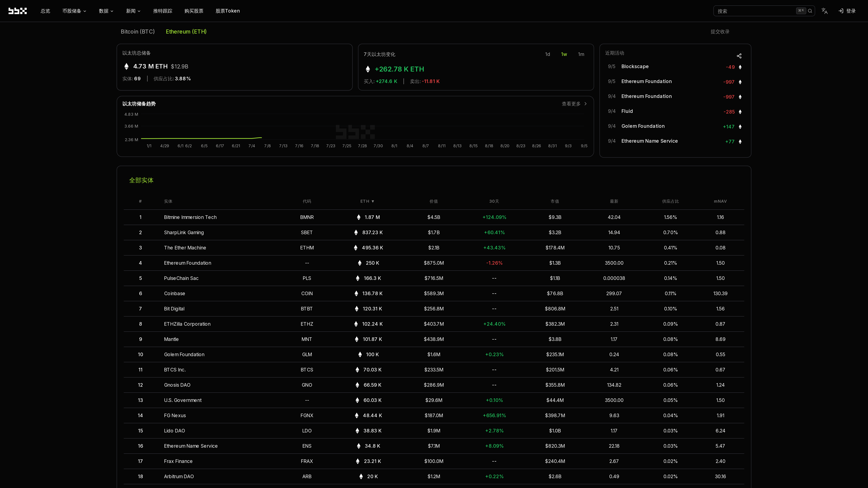This screenshot has width=868, height=488.
Task: Click BTCS Inc. entity name
Action: pos(175,370)
